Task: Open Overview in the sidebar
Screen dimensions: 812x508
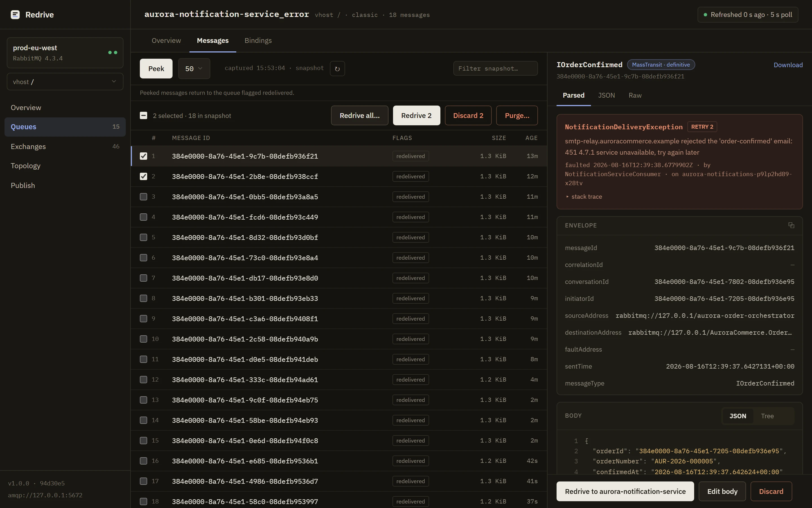Action: pyautogui.click(x=65, y=108)
